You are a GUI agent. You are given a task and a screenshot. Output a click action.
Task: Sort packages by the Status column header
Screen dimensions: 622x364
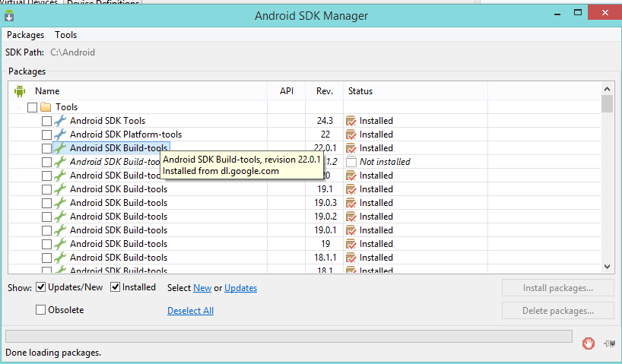(360, 91)
